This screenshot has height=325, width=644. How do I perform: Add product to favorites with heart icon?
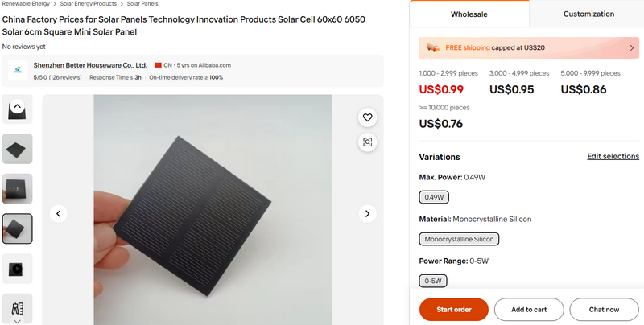[x=368, y=117]
